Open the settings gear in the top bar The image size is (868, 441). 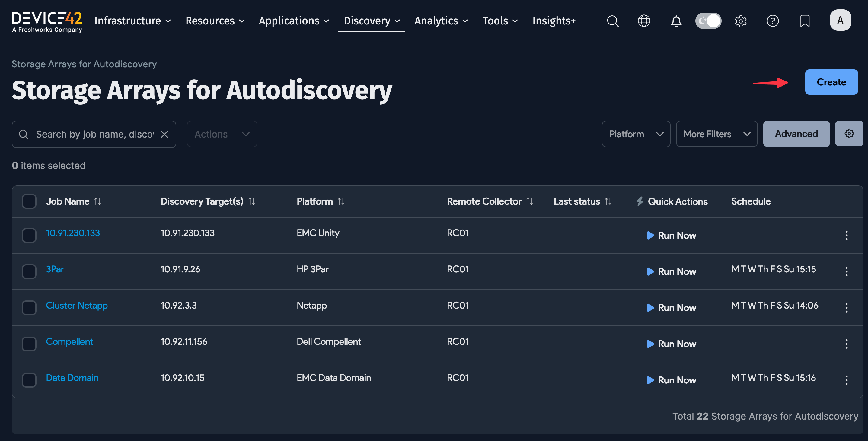coord(740,21)
